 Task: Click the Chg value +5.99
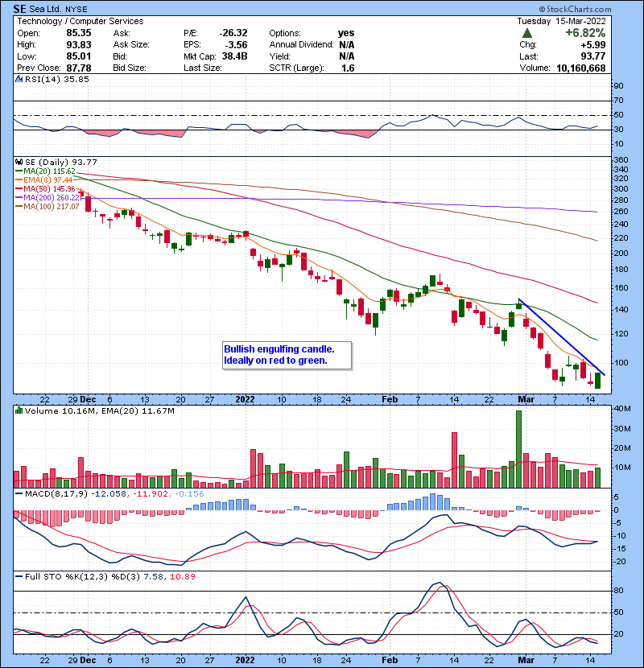click(x=592, y=45)
